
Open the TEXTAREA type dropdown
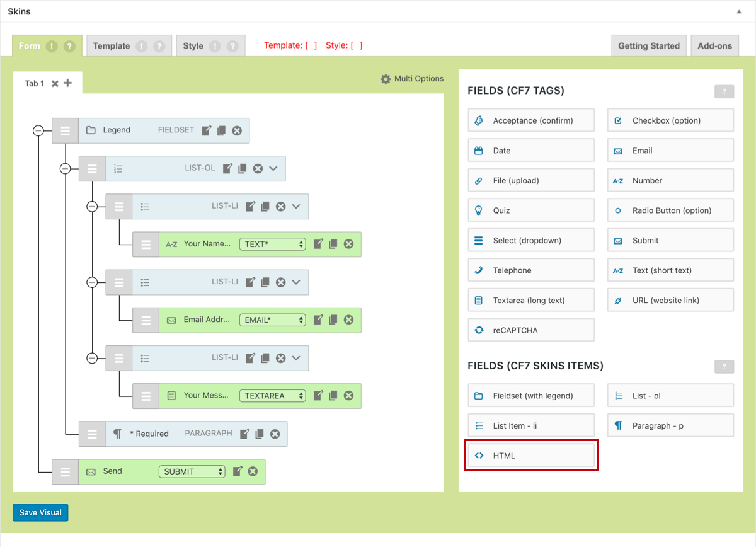[x=272, y=396]
